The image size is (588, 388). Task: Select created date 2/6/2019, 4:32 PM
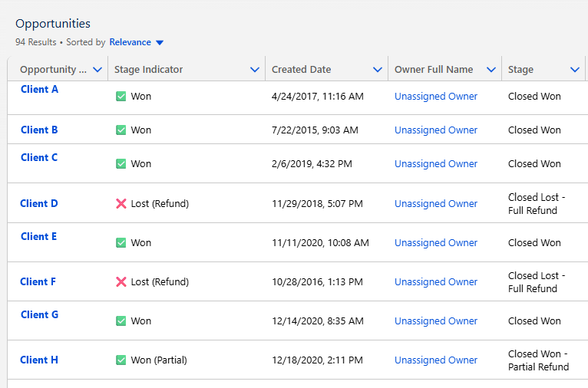tap(312, 164)
